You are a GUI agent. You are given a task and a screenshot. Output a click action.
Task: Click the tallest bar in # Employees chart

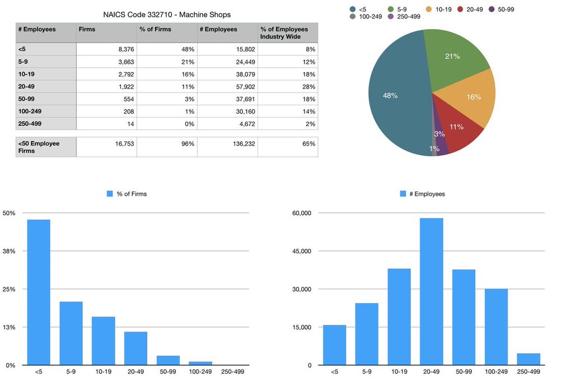(432, 292)
